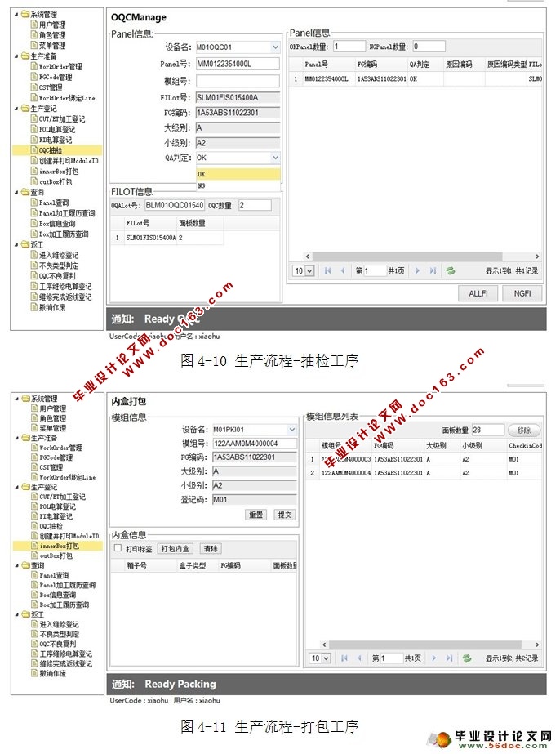This screenshot has width=560, height=754.
Task: Click horizontal scrollbar in 模组信息列表 grid
Action: tap(425, 645)
